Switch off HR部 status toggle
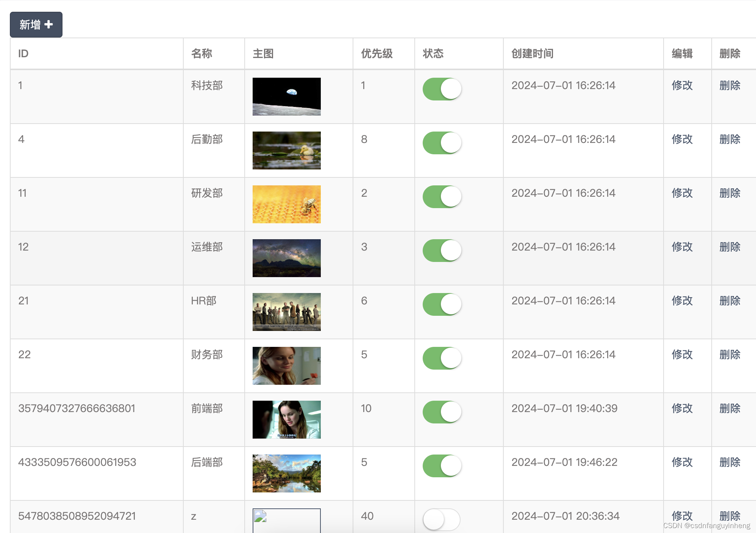Viewport: 756px width, 533px height. pos(442,304)
